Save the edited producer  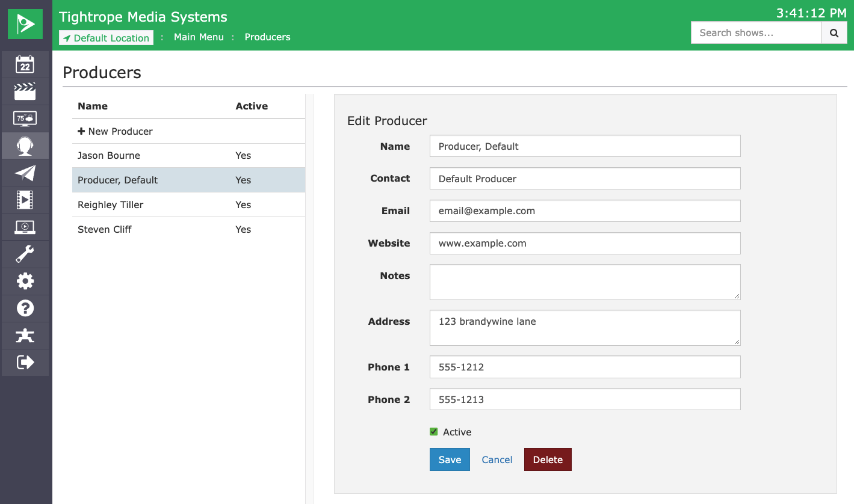point(450,459)
